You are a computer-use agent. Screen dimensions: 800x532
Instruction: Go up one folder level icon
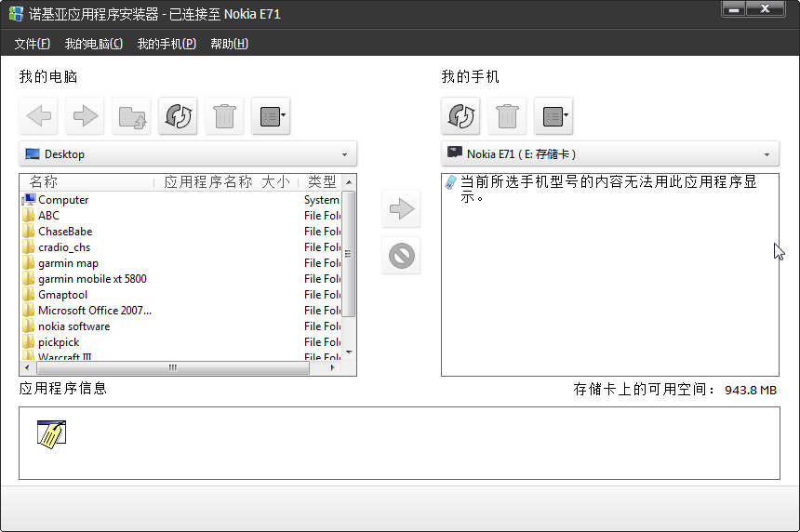[x=131, y=116]
